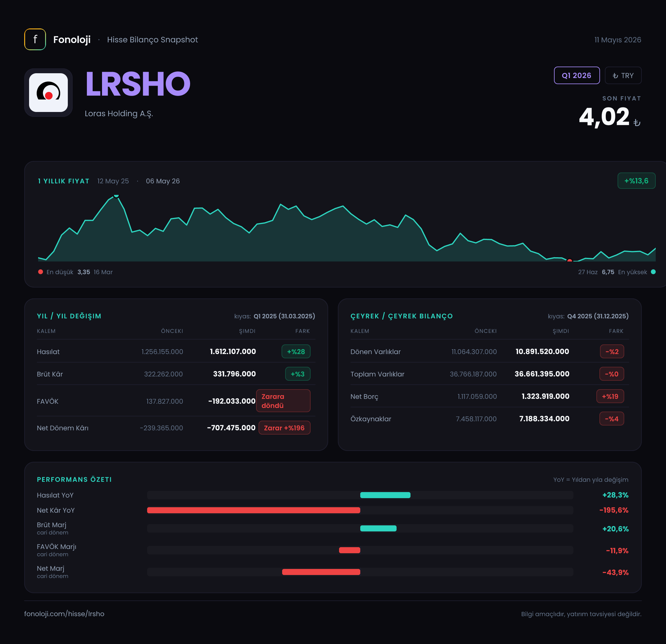Click the +20,6% Brüt Marj value
The image size is (666, 644).
pos(615,528)
